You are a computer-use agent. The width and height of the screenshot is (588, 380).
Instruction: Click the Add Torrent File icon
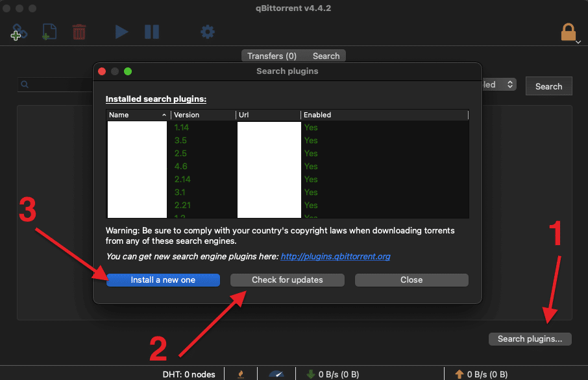pyautogui.click(x=49, y=32)
